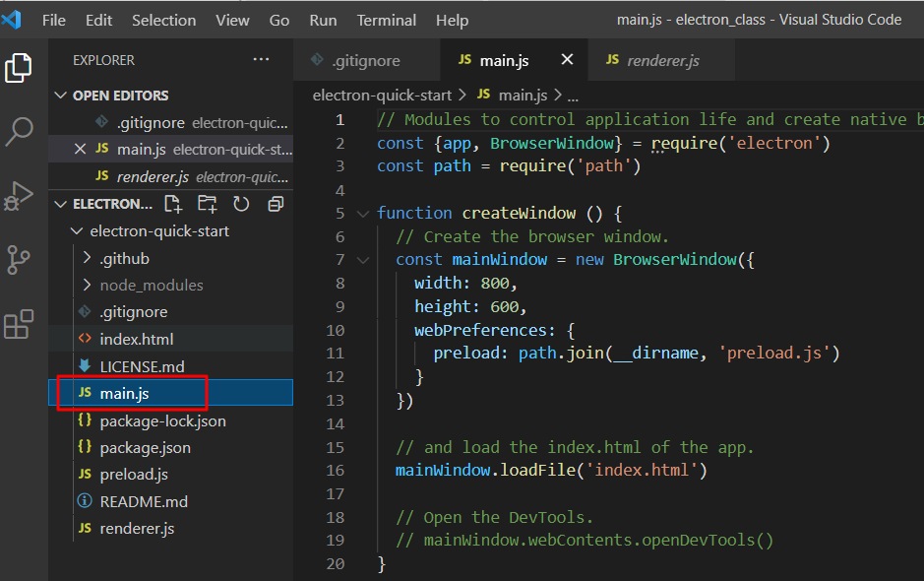Image resolution: width=924 pixels, height=581 pixels.
Task: Open the Selection menu
Action: 163,20
